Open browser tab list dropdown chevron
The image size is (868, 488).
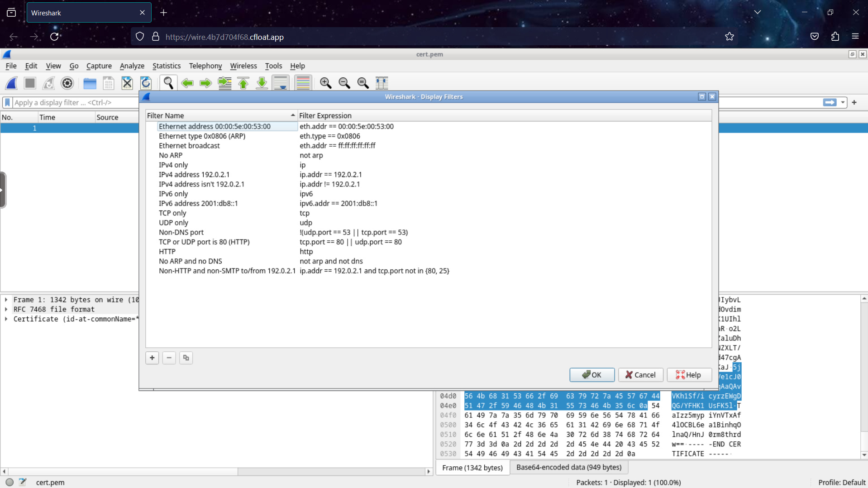(758, 12)
